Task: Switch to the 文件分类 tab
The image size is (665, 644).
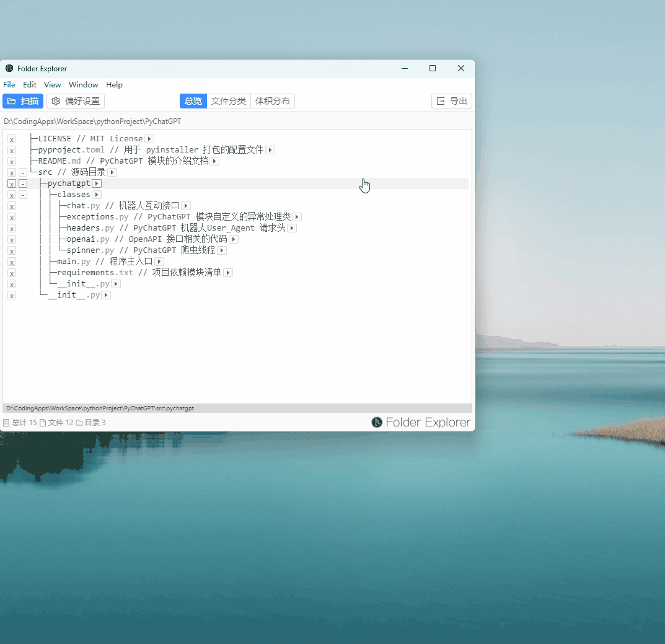Action: 229,101
